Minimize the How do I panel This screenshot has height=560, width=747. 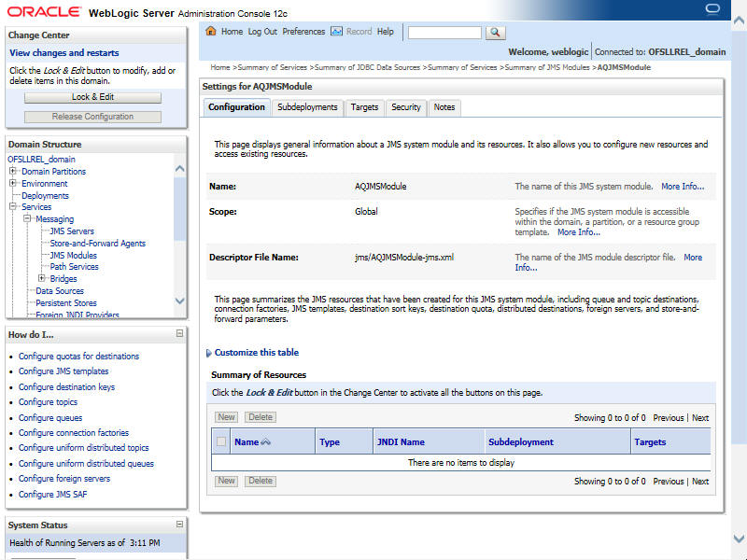pyautogui.click(x=179, y=333)
